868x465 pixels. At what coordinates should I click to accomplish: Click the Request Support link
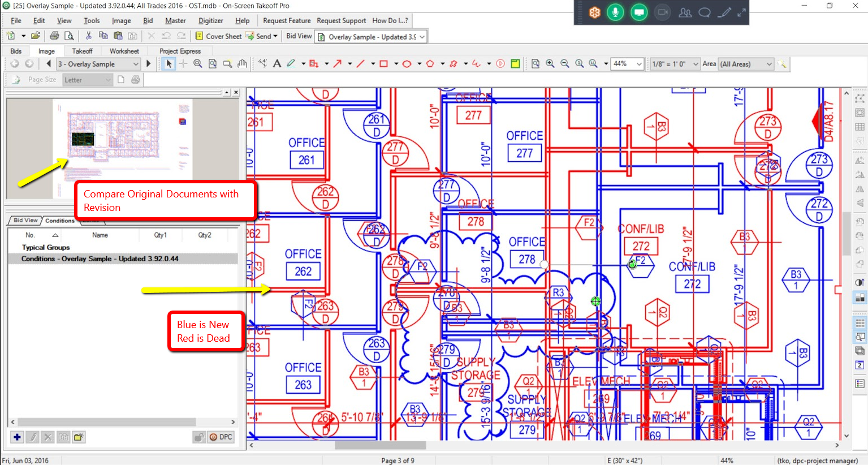point(342,20)
